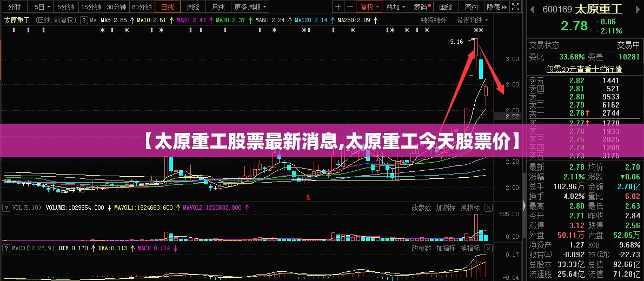Switch to 周线 weekly chart

point(192,7)
